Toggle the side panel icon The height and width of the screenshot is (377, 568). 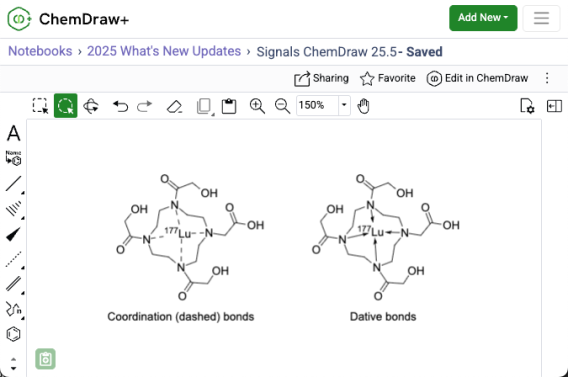[554, 106]
